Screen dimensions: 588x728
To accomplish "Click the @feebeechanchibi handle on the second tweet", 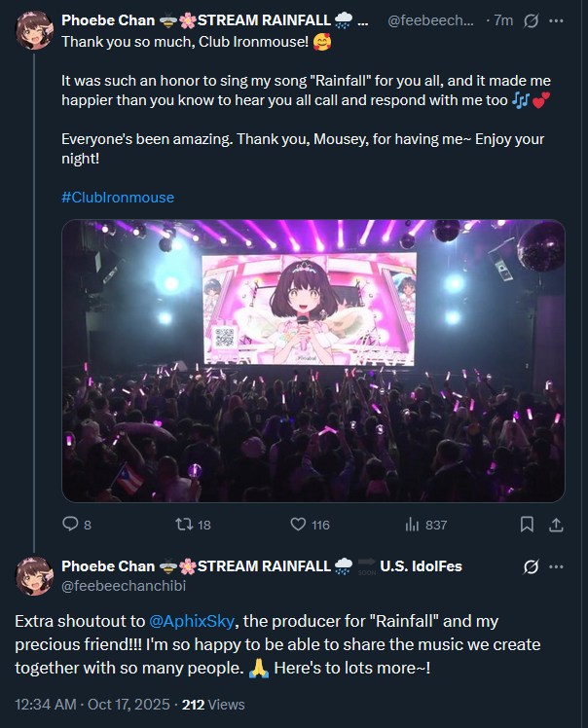I will [x=124, y=586].
